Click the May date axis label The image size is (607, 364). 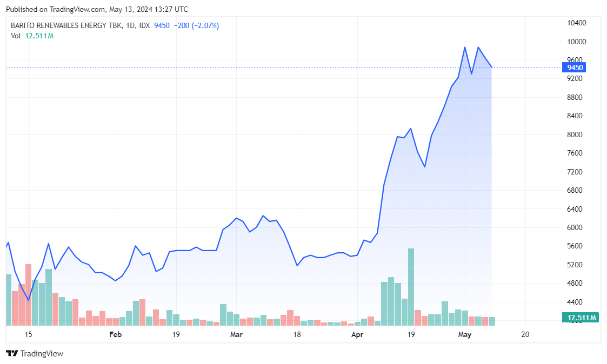pos(464,334)
